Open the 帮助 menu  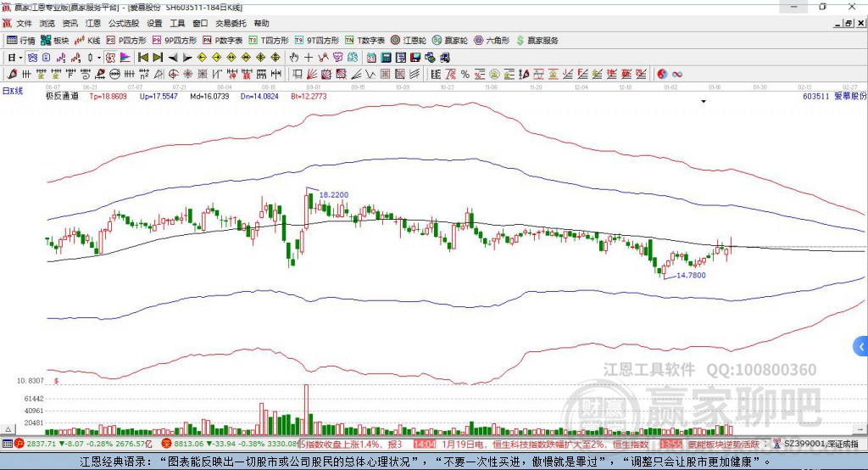pos(261,23)
